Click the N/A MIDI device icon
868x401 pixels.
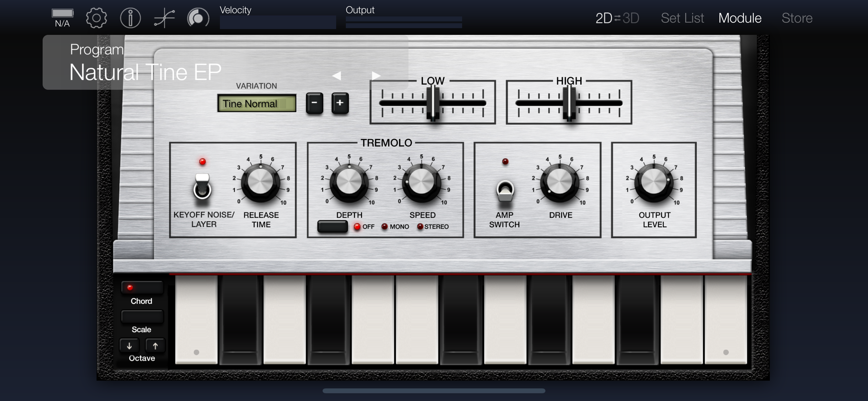62,18
